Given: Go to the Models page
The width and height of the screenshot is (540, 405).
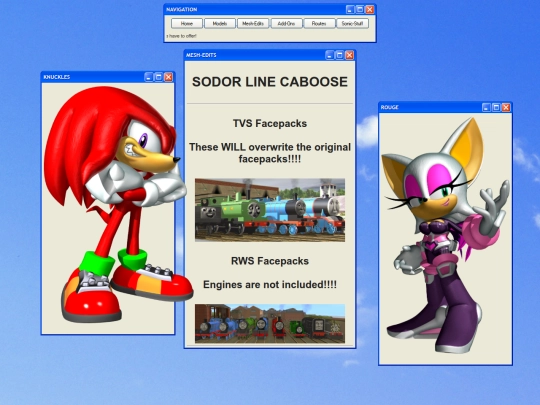Looking at the screenshot, I should 220,23.
